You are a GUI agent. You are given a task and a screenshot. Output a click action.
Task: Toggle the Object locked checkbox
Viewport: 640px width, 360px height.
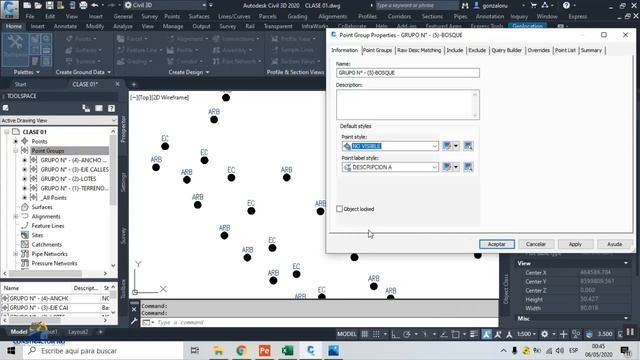339,209
